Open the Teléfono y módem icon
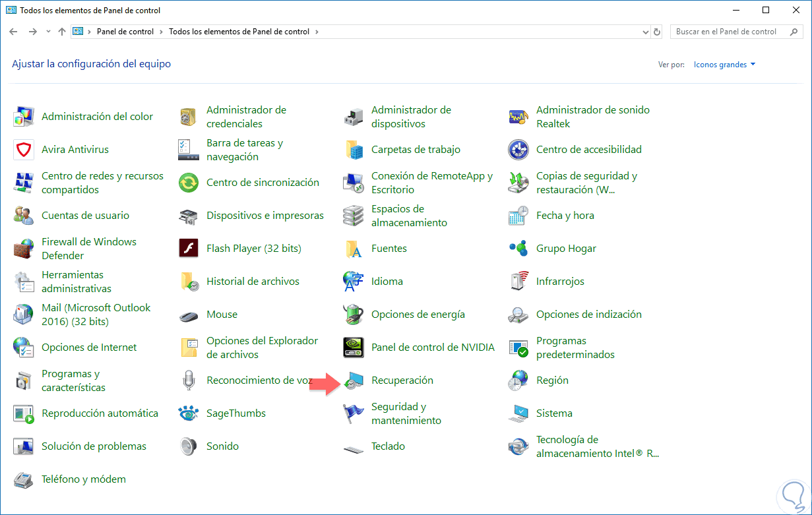Image resolution: width=812 pixels, height=515 pixels. 24,479
